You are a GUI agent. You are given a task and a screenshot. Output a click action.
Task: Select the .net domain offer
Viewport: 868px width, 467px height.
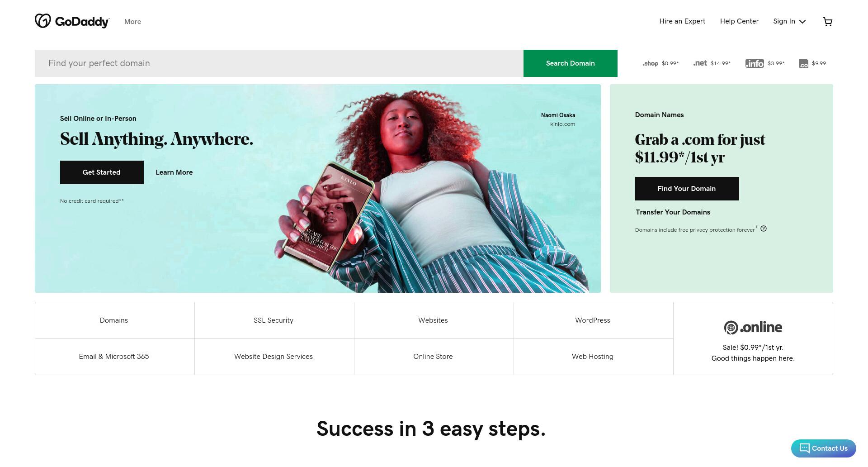click(712, 63)
